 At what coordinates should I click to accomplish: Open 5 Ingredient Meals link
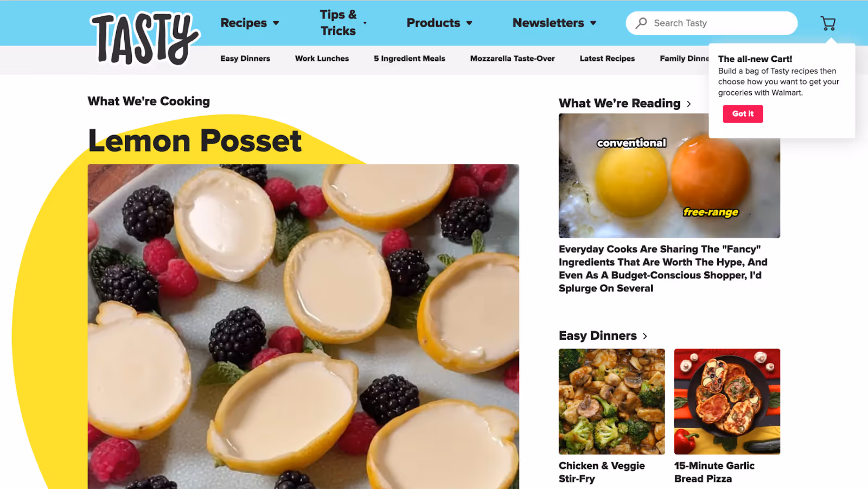click(410, 59)
